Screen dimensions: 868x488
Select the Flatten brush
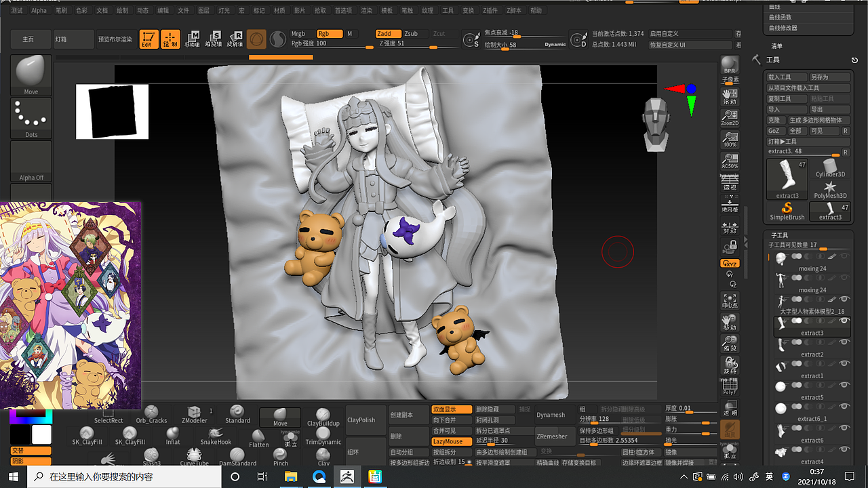click(258, 439)
